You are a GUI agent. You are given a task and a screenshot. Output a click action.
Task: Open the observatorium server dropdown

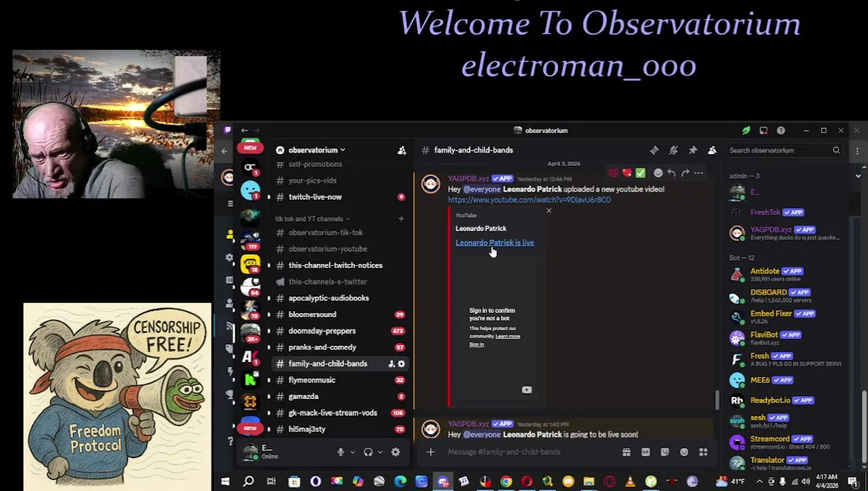[x=317, y=150]
